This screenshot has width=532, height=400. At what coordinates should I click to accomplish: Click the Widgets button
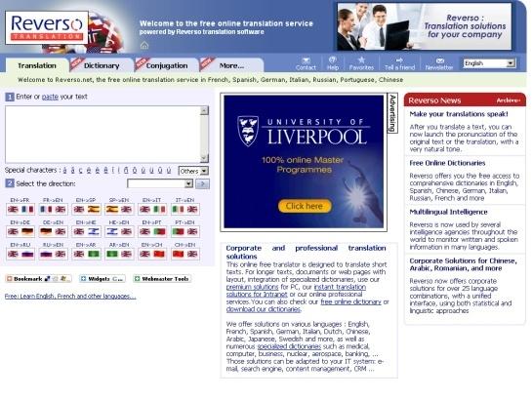(x=102, y=279)
